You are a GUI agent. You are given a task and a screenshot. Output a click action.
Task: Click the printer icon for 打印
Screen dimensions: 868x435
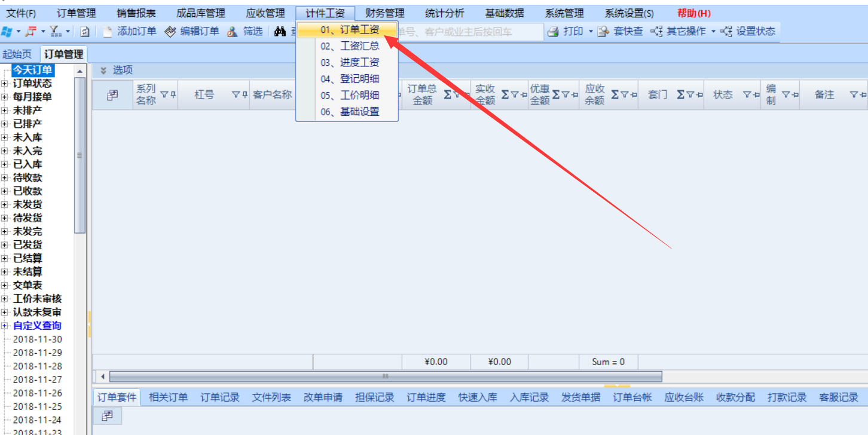[554, 32]
